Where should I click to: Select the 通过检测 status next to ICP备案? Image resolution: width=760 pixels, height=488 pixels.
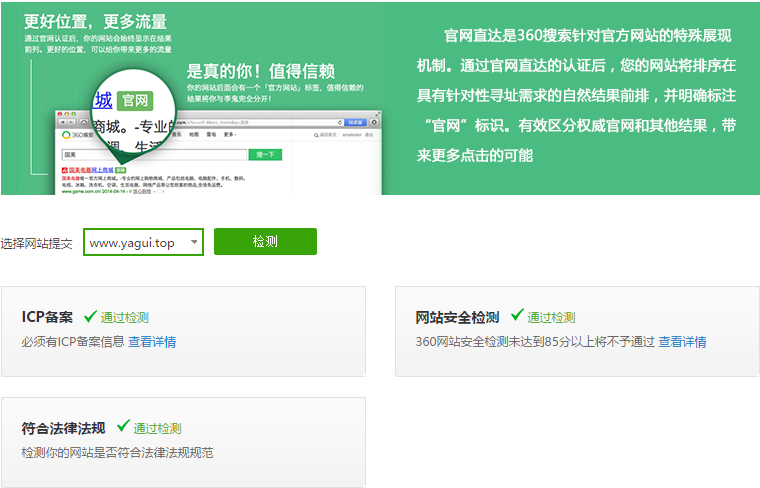pyautogui.click(x=125, y=317)
